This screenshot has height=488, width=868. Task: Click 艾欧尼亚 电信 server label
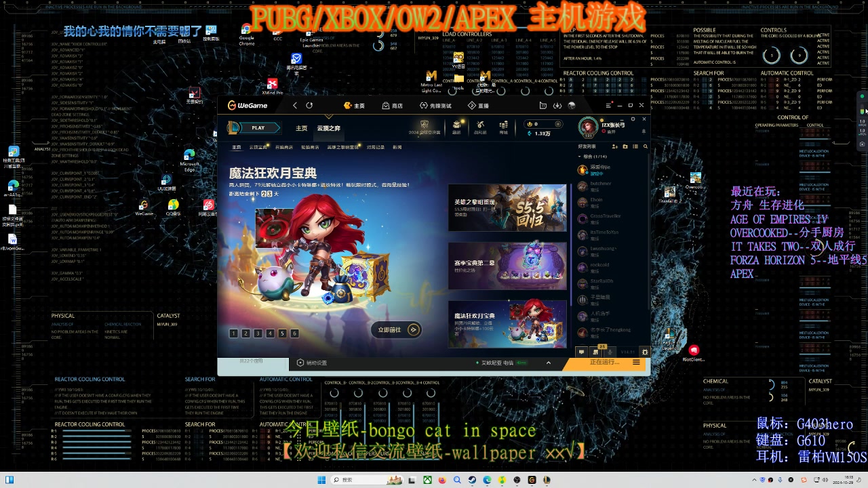pyautogui.click(x=497, y=363)
